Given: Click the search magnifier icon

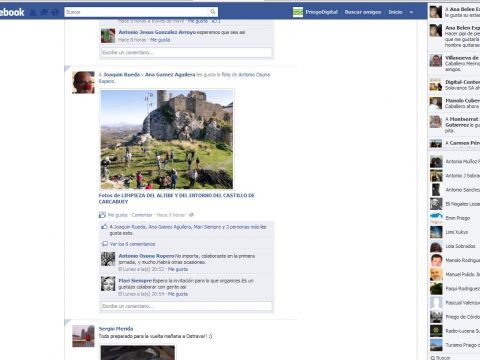Looking at the screenshot, I should pyautogui.click(x=213, y=12).
